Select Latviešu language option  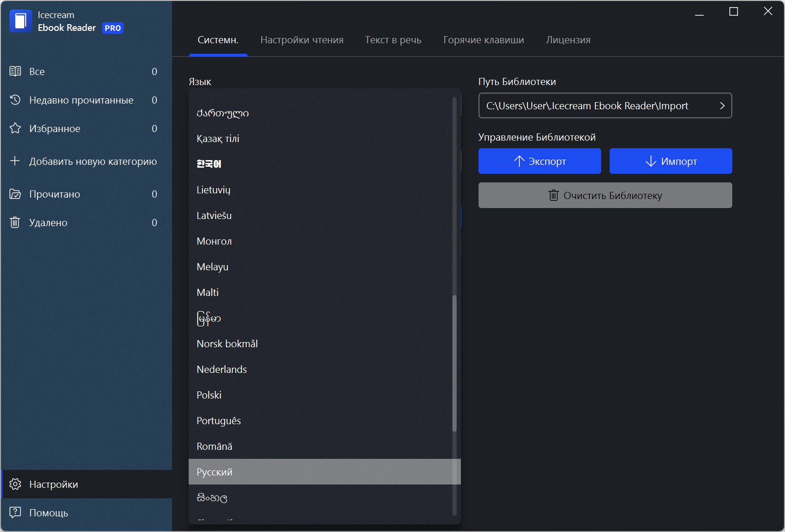click(325, 216)
